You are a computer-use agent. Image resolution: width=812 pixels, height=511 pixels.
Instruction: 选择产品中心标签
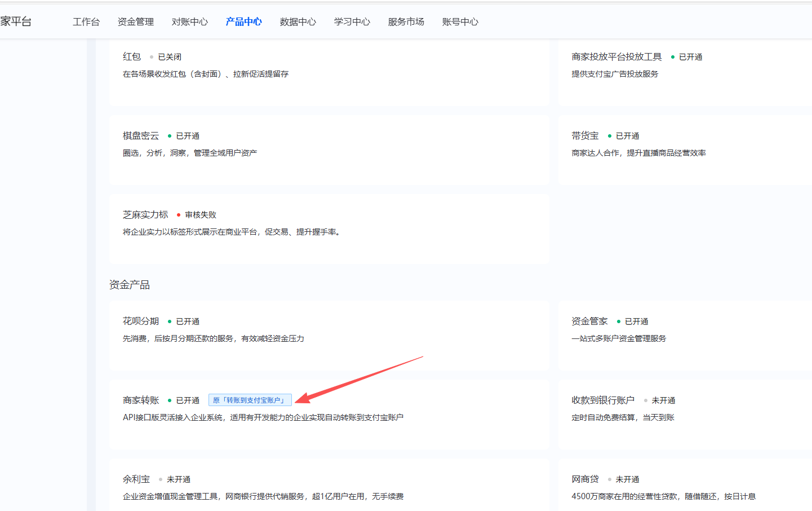[x=243, y=21]
